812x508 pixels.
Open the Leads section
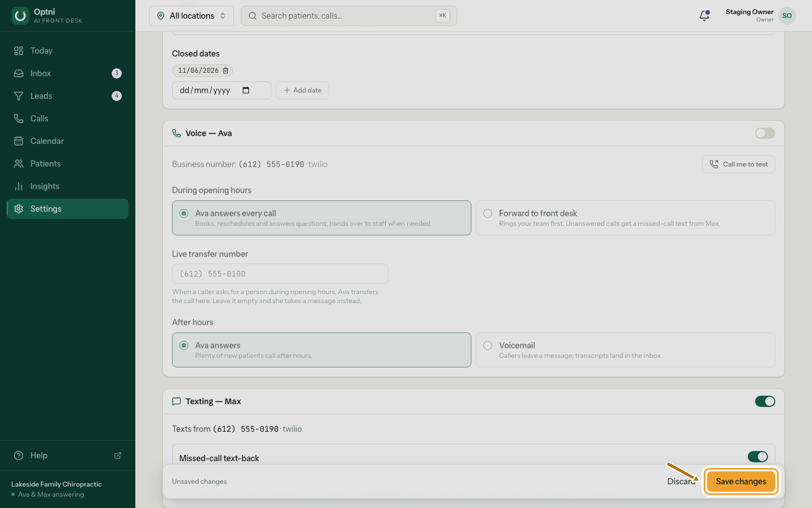tap(68, 96)
